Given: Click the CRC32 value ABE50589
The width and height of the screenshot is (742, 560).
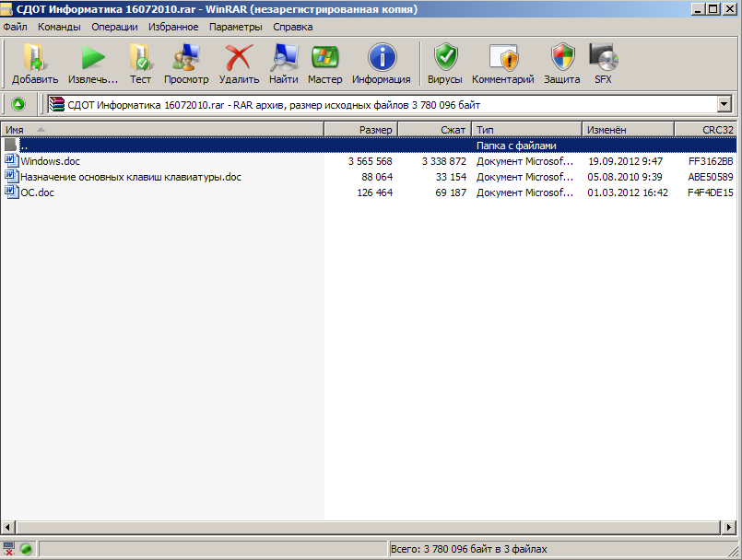Looking at the screenshot, I should point(711,177).
